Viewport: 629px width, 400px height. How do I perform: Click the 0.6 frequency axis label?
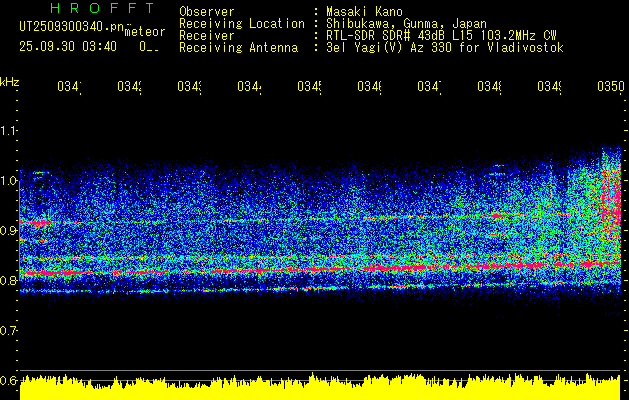(9, 381)
